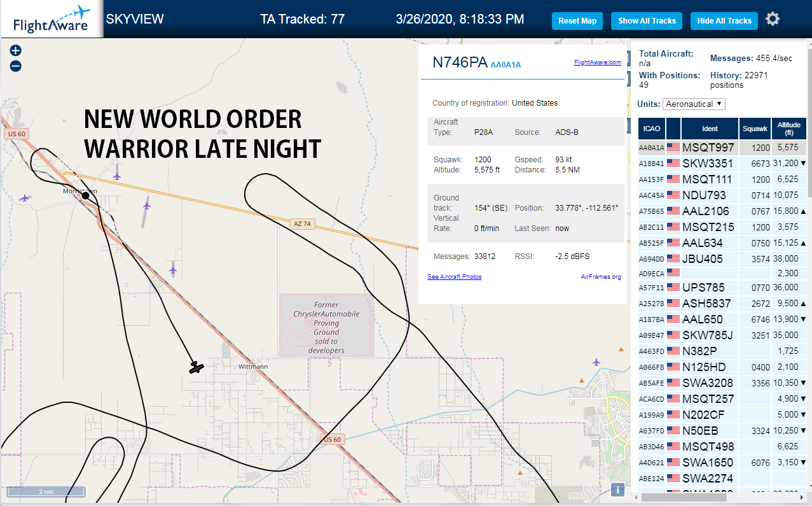Click the Wittmann town label on map

point(253,367)
